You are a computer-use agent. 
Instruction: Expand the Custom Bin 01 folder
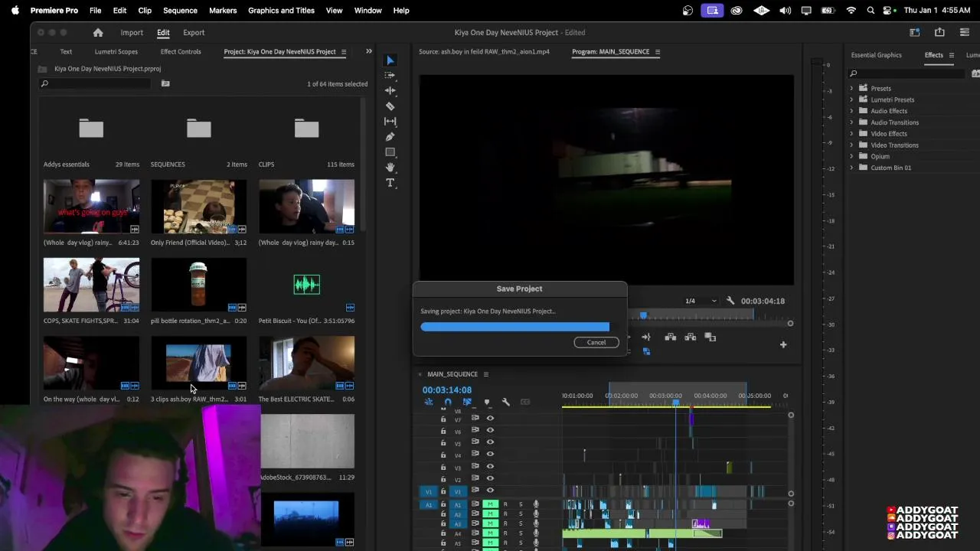click(851, 168)
